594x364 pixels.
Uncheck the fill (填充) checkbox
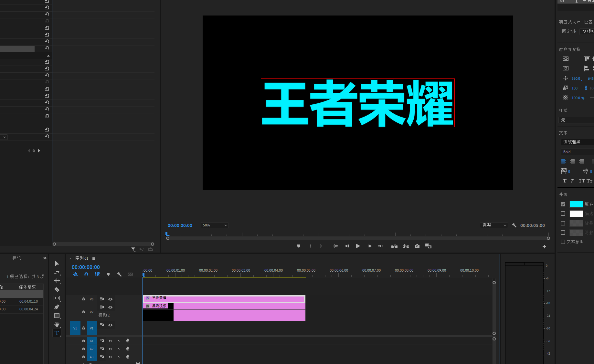pos(563,204)
